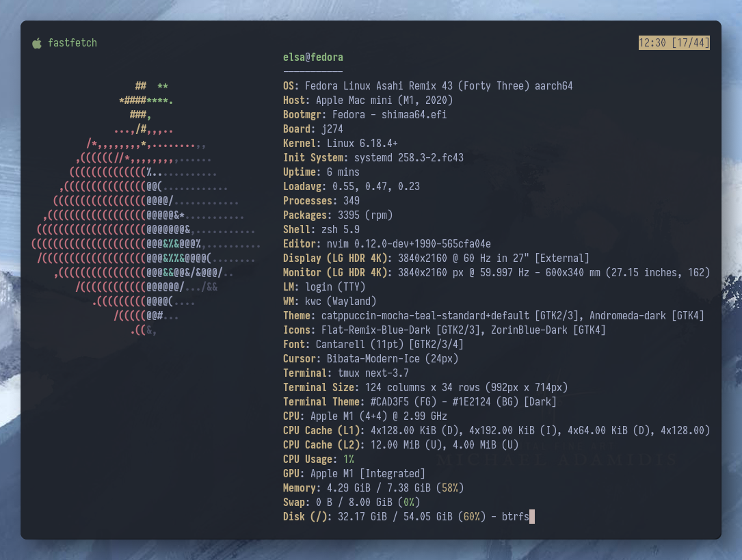Click the 'Loadavg: 0.55, 0.47, 0.23' line
Screen dimensions: 742x560
pos(351,187)
